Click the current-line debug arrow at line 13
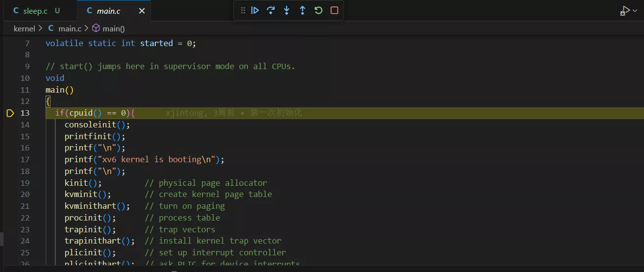 (x=10, y=113)
